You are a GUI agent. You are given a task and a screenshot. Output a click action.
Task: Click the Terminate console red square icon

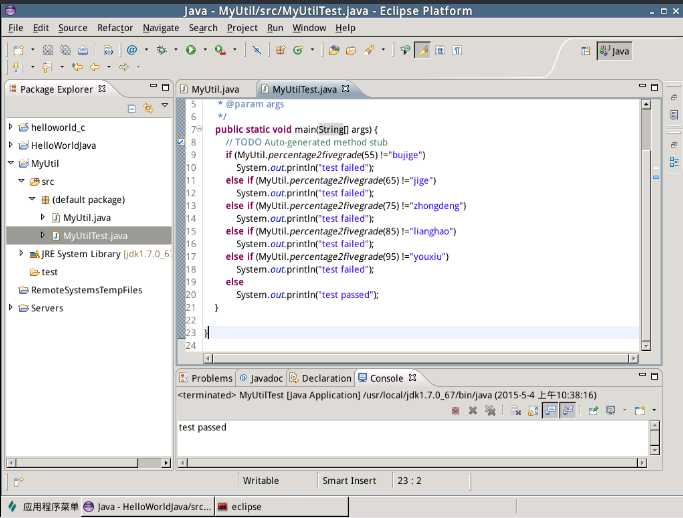coord(456,410)
